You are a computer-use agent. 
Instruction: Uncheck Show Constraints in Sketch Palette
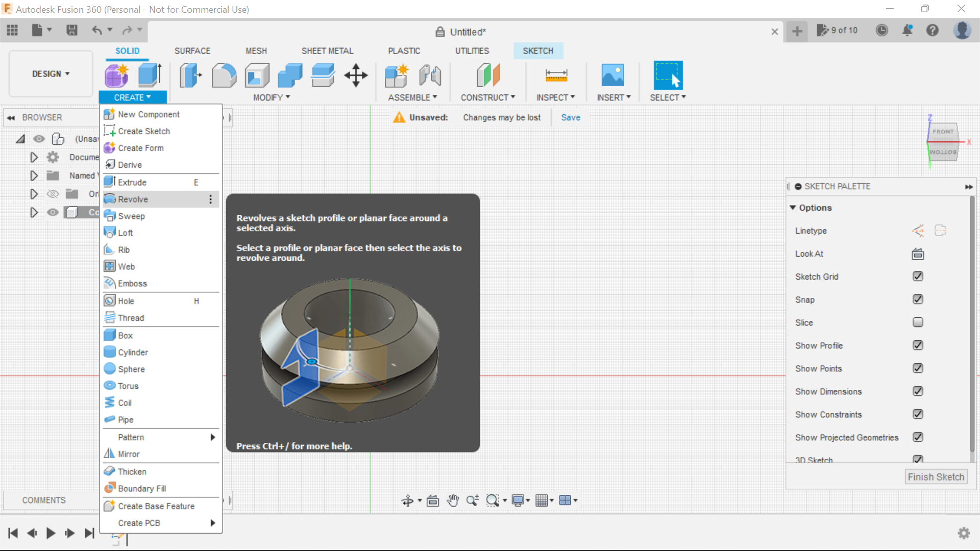[x=918, y=414]
